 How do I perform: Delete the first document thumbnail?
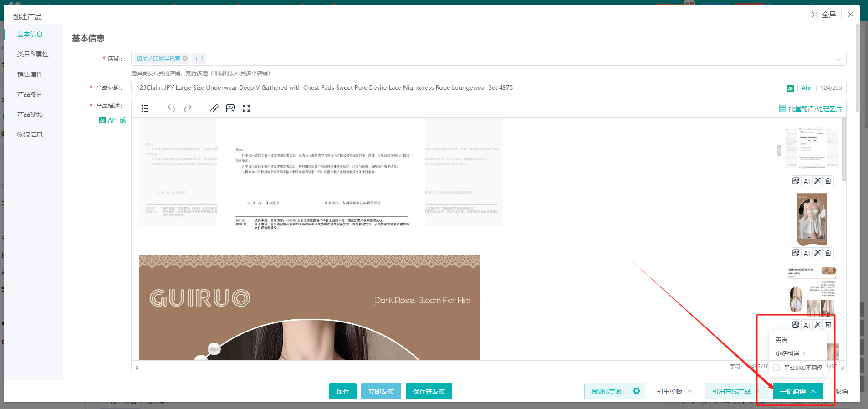point(828,181)
